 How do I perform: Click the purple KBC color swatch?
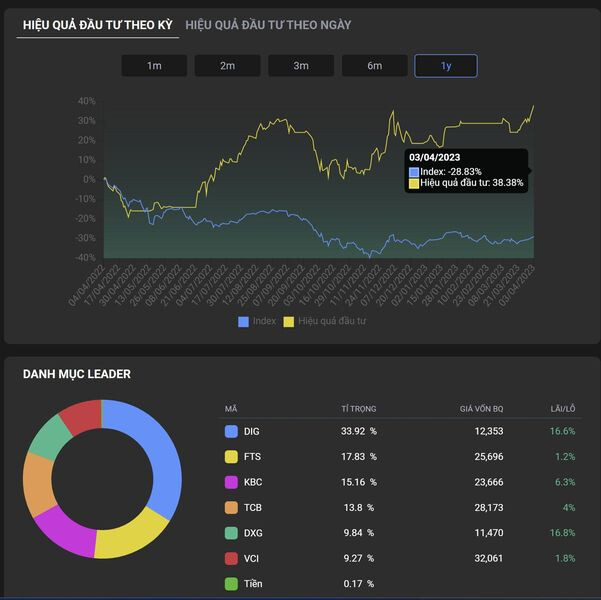(232, 482)
